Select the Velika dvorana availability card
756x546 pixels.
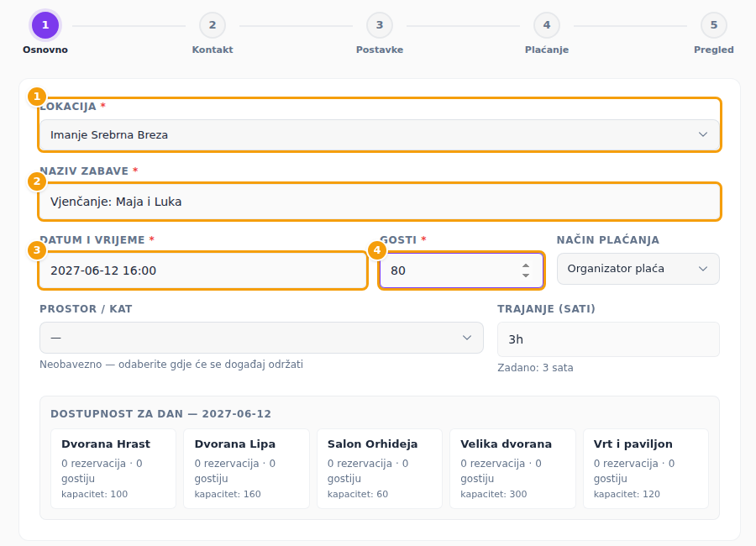coord(512,469)
